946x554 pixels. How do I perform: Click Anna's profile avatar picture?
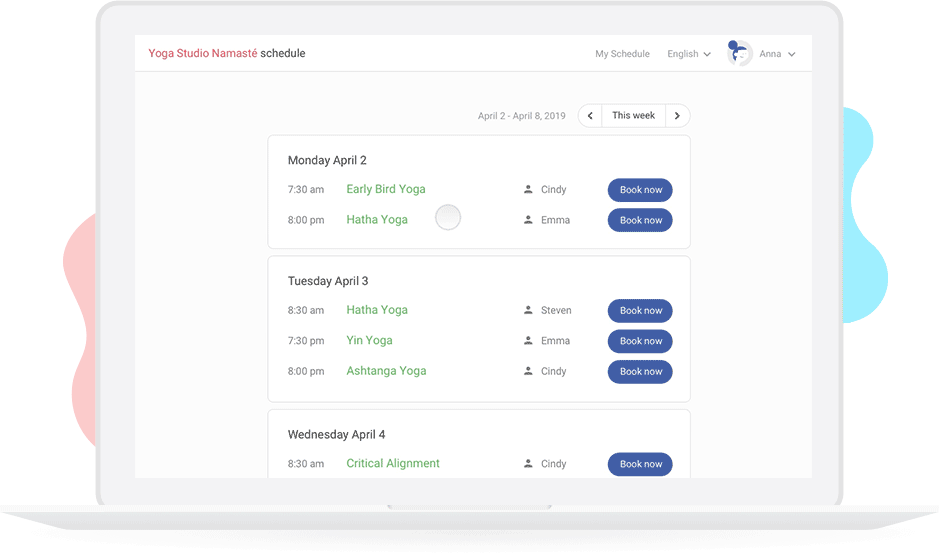(739, 54)
